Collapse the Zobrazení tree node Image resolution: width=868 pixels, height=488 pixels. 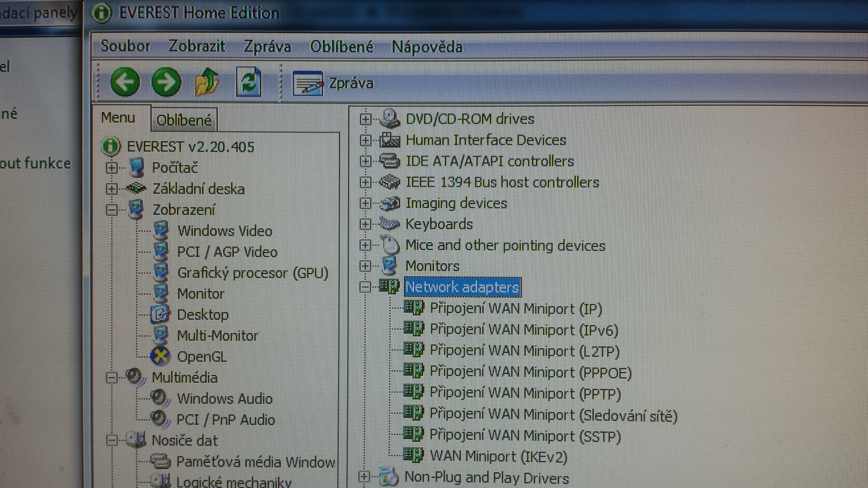[x=111, y=210]
